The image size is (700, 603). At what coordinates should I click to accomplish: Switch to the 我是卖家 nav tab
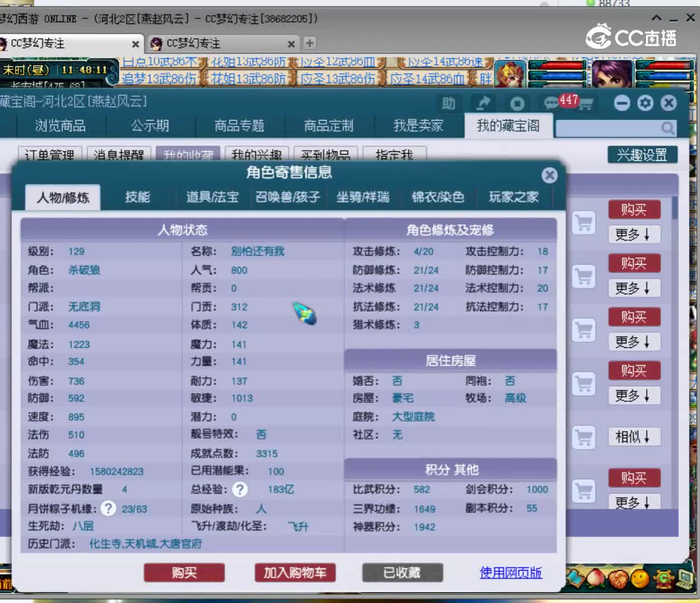tap(419, 126)
